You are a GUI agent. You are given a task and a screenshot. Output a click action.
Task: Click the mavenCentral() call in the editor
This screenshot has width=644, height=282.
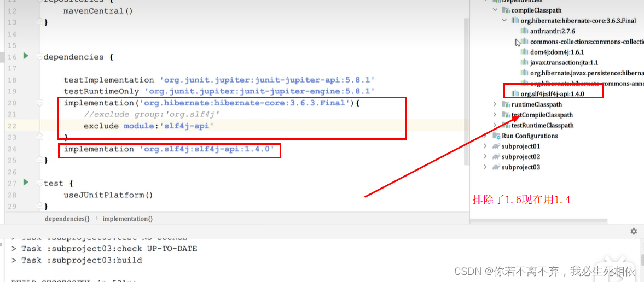click(x=98, y=11)
